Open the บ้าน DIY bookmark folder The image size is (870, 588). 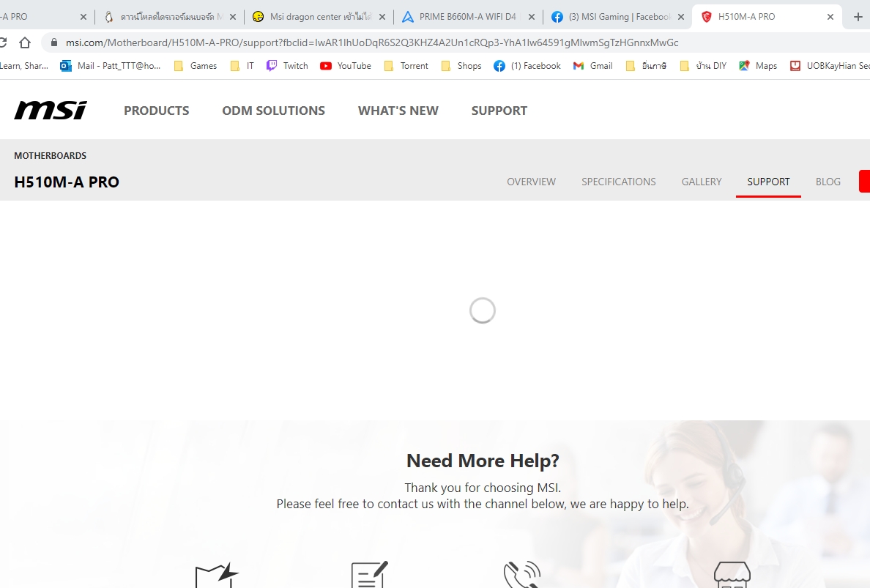tap(703, 65)
